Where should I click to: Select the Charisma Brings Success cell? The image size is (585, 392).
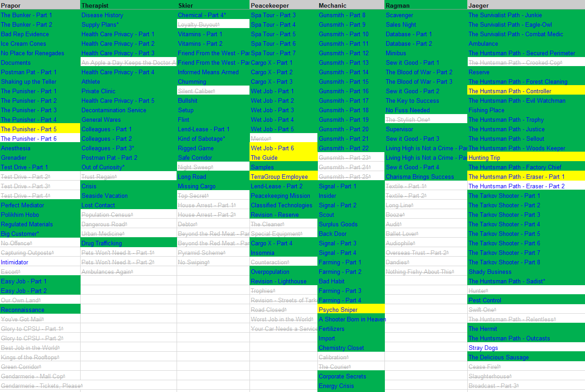(x=426, y=177)
